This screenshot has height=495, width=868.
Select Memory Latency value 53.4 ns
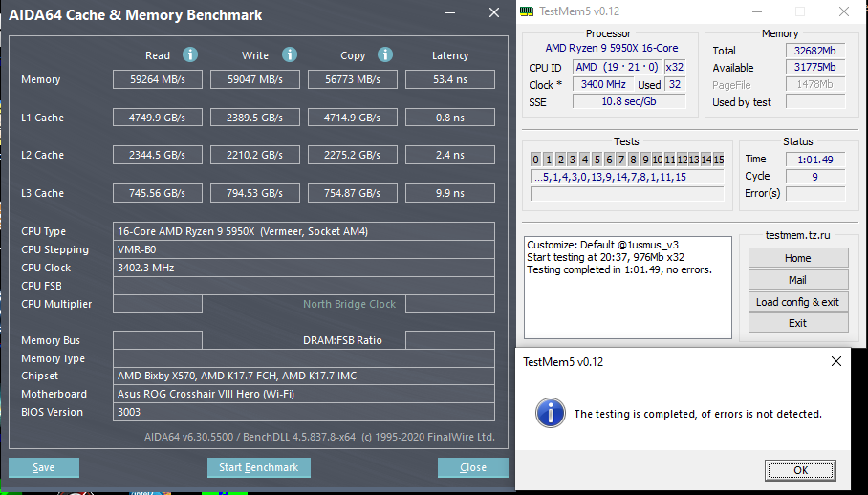pyautogui.click(x=450, y=79)
